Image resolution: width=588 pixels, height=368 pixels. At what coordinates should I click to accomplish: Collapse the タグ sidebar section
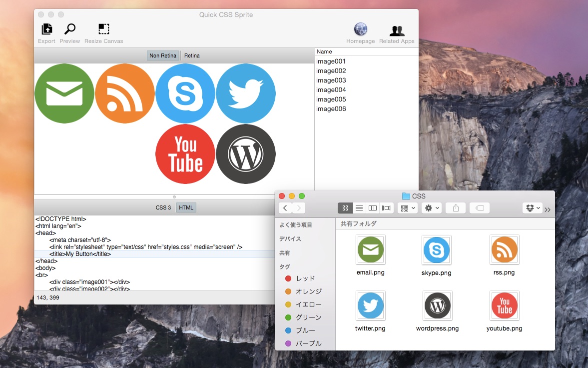click(x=285, y=266)
